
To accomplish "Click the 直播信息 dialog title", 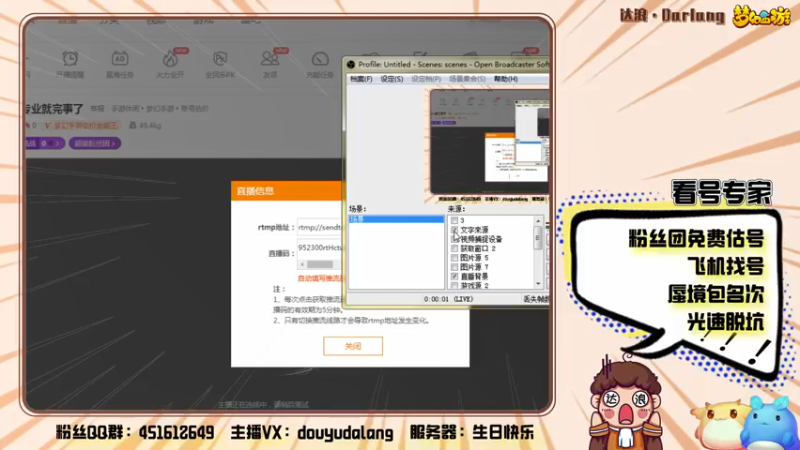I will 255,191.
